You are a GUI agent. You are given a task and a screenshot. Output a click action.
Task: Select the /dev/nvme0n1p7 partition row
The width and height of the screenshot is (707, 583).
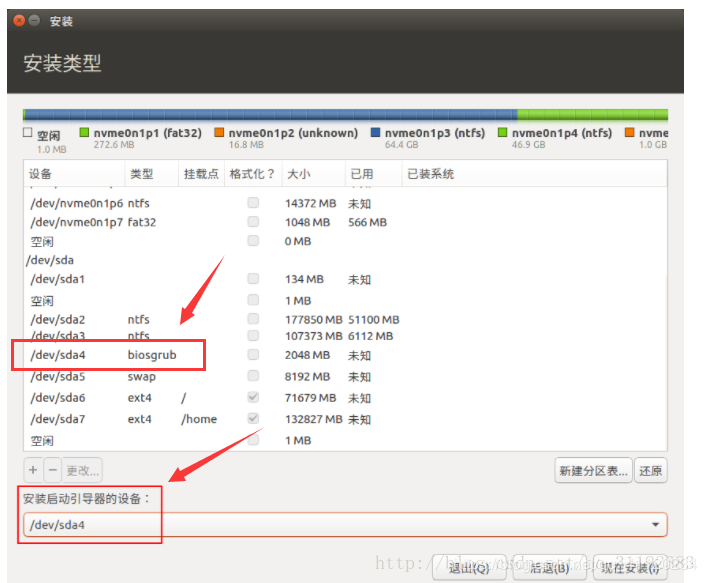click(x=345, y=222)
